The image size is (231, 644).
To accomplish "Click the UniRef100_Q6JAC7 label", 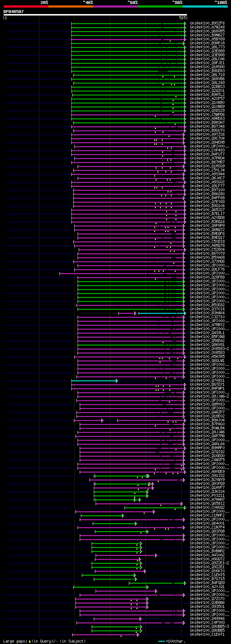I will (x=207, y=178).
